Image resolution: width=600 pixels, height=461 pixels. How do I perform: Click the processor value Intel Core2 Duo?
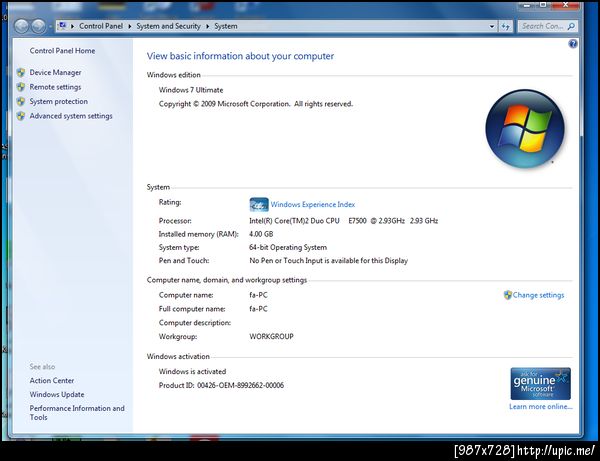coord(344,221)
